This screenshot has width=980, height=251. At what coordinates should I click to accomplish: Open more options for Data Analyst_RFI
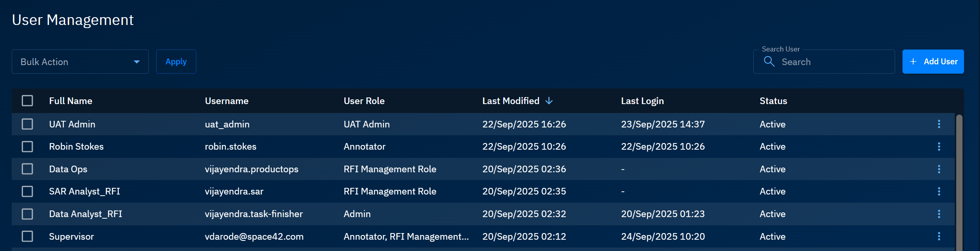coord(939,214)
